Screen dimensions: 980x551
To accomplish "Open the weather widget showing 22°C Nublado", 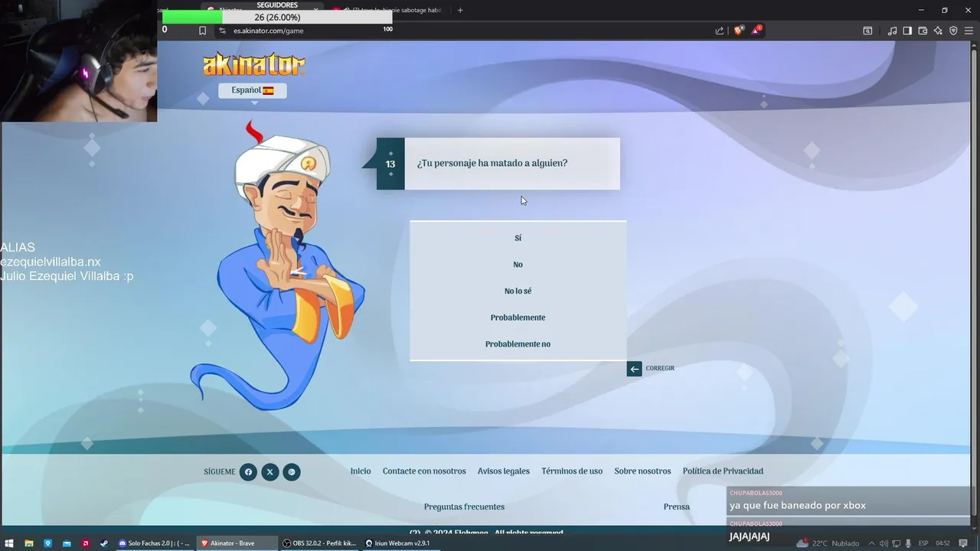I will [x=828, y=543].
